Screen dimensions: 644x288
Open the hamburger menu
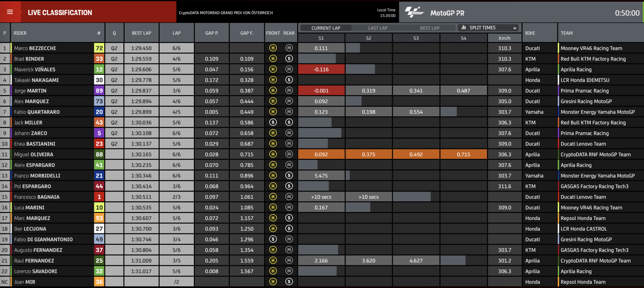click(10, 12)
